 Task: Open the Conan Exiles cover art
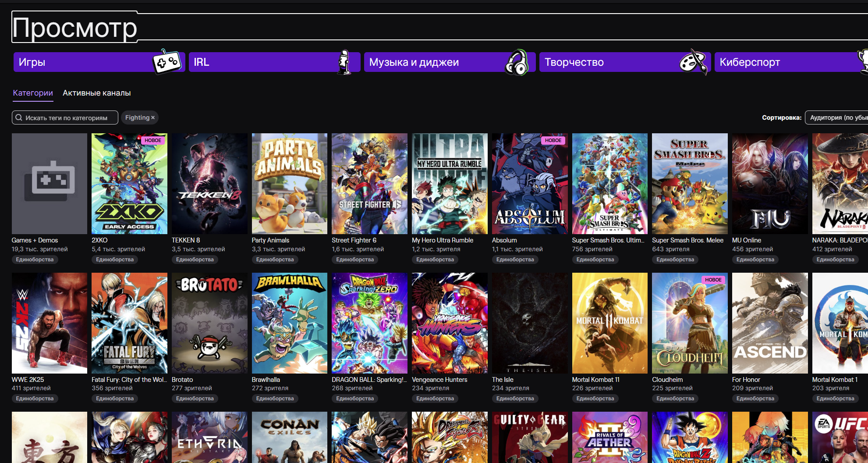coord(290,437)
